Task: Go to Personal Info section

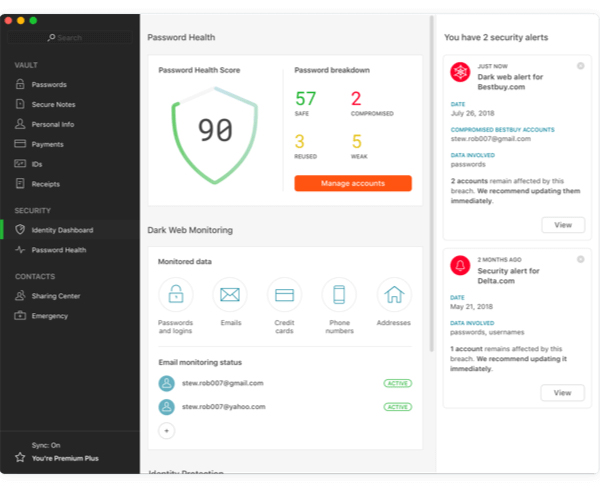Action: [70, 124]
